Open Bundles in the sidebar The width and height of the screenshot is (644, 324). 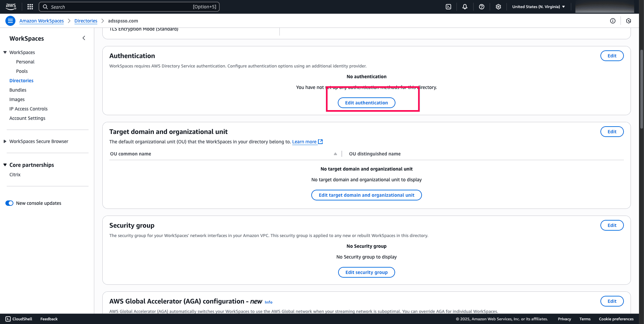(x=18, y=90)
